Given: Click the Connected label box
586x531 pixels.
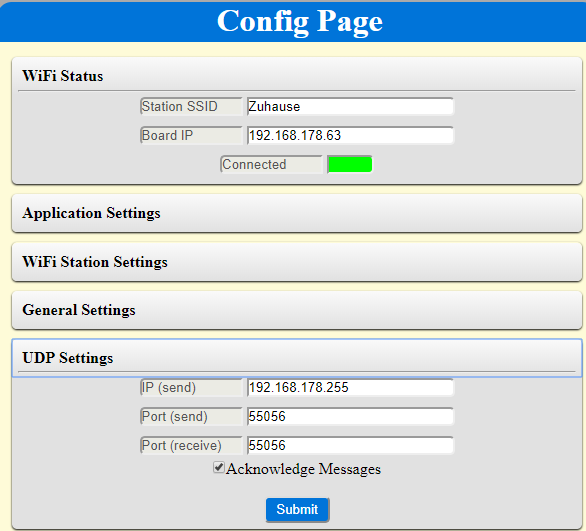Looking at the screenshot, I should (271, 164).
